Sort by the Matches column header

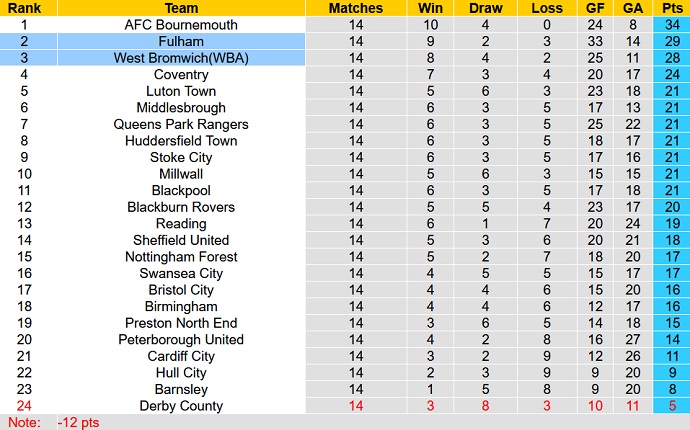pyautogui.click(x=356, y=8)
